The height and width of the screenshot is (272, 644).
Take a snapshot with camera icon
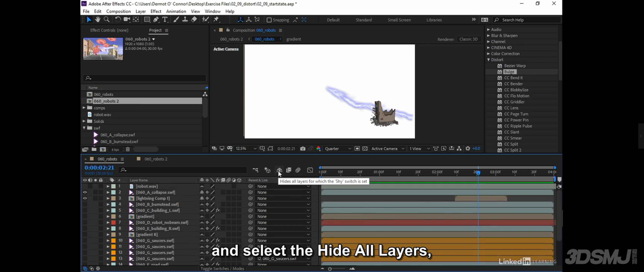(x=303, y=149)
